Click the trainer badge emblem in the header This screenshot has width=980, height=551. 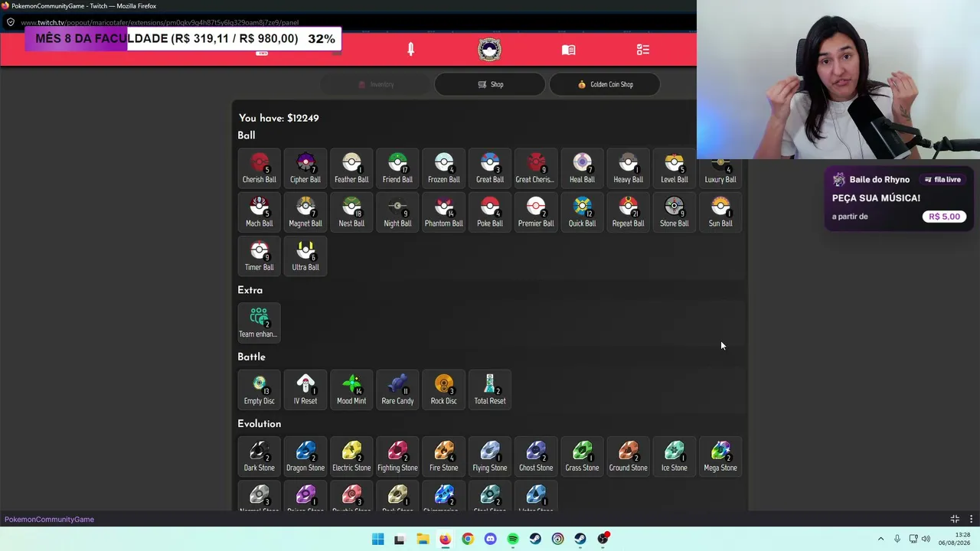[x=489, y=50]
